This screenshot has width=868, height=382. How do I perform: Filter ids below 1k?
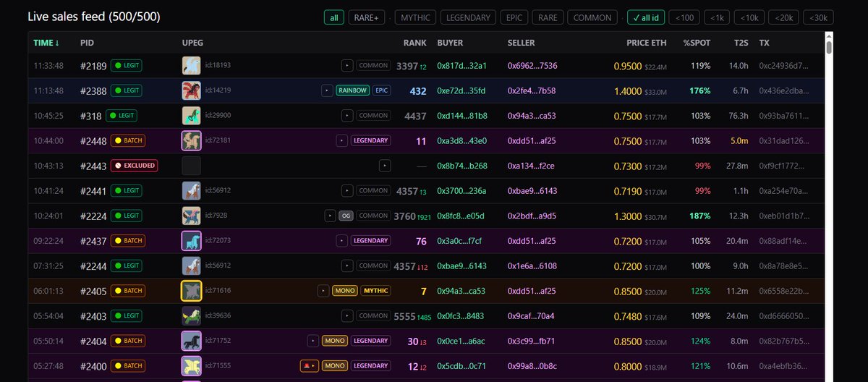(x=716, y=17)
